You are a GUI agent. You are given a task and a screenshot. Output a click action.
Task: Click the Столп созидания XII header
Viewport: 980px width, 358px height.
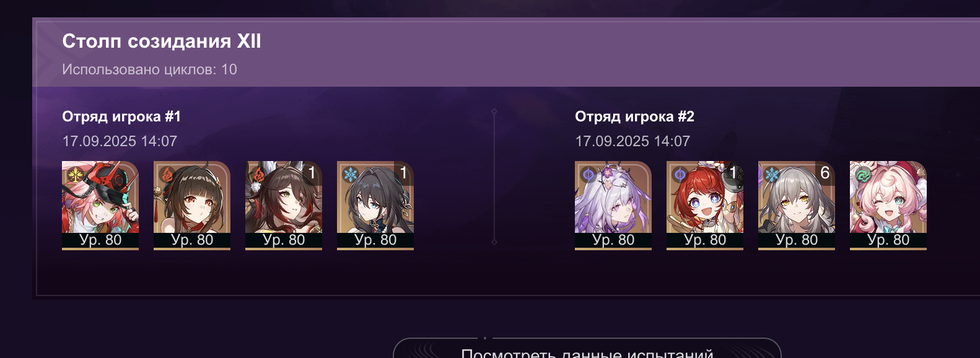pyautogui.click(x=162, y=41)
